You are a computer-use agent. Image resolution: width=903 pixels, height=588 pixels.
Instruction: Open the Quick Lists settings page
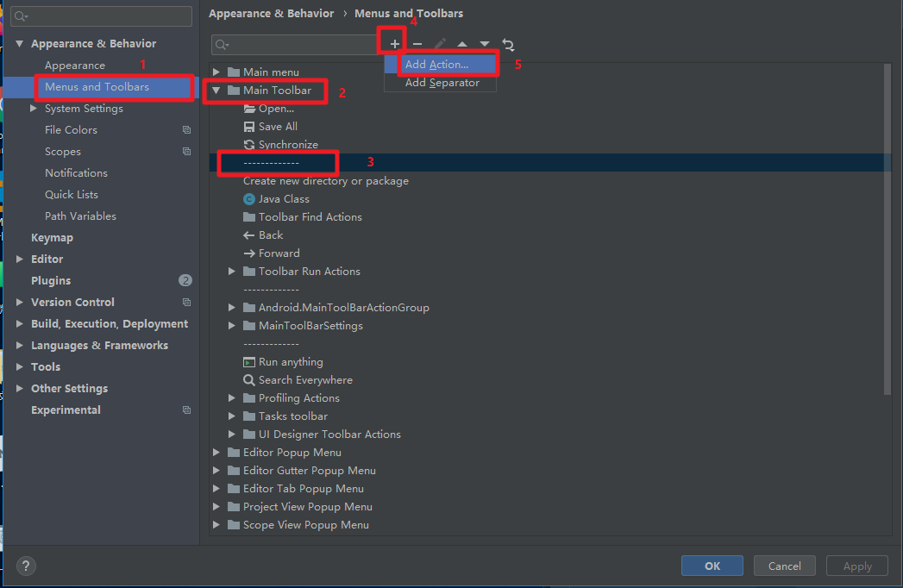click(x=72, y=195)
